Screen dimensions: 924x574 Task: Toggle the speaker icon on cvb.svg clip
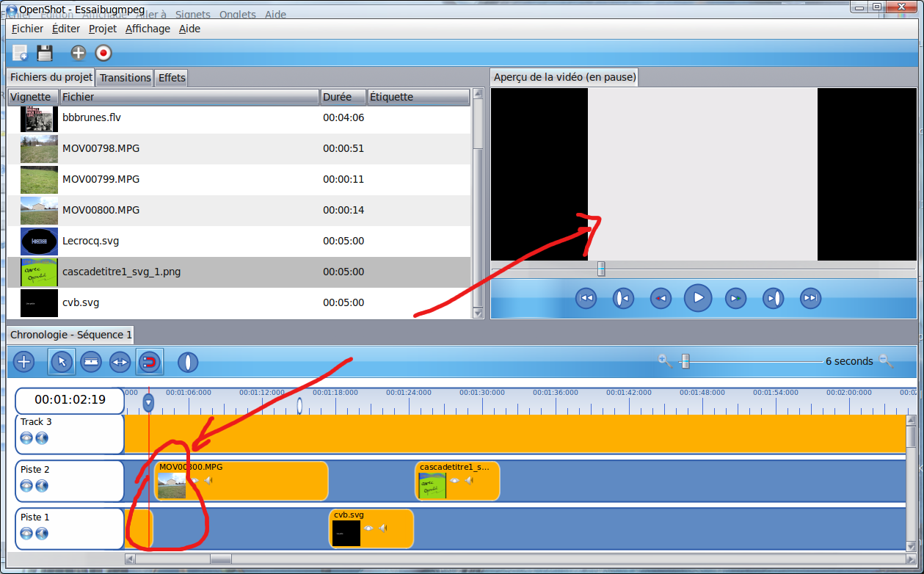(382, 528)
